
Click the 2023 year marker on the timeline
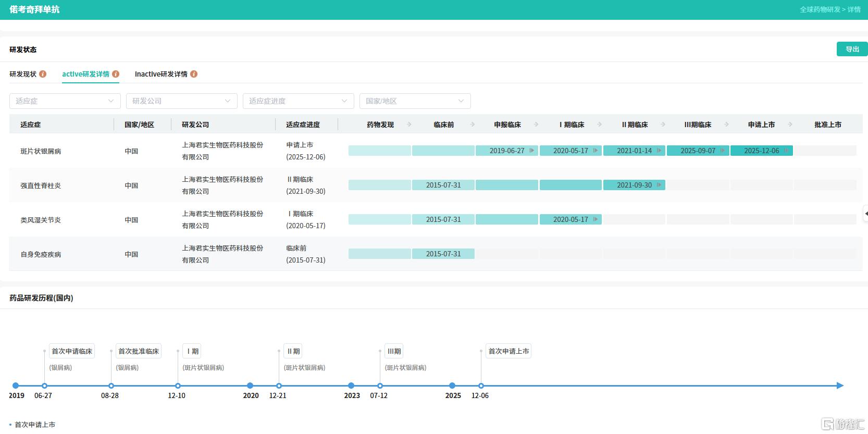(x=351, y=386)
